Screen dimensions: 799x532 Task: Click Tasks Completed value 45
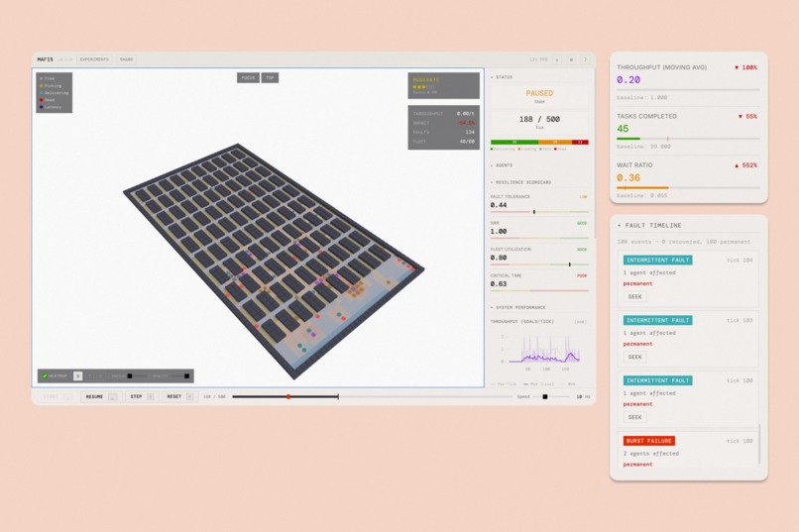pyautogui.click(x=623, y=129)
